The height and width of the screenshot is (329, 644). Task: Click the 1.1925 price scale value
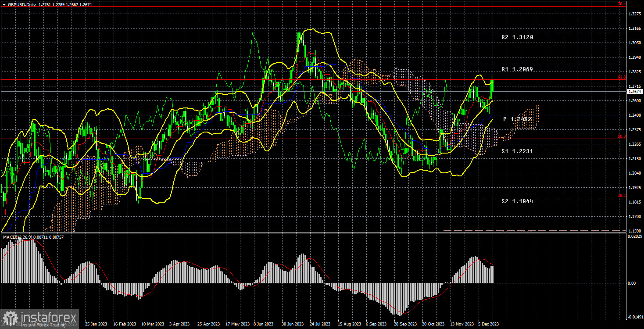634,188
